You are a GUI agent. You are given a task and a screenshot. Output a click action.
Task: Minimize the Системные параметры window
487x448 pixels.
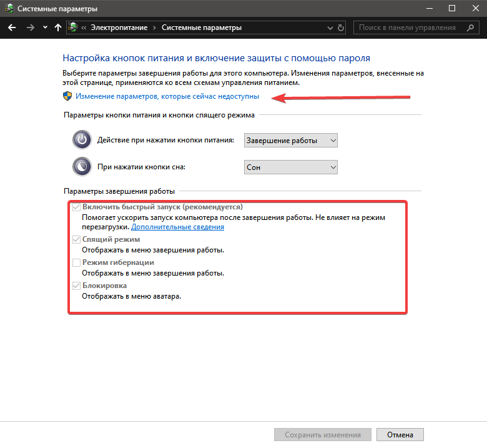coord(430,8)
